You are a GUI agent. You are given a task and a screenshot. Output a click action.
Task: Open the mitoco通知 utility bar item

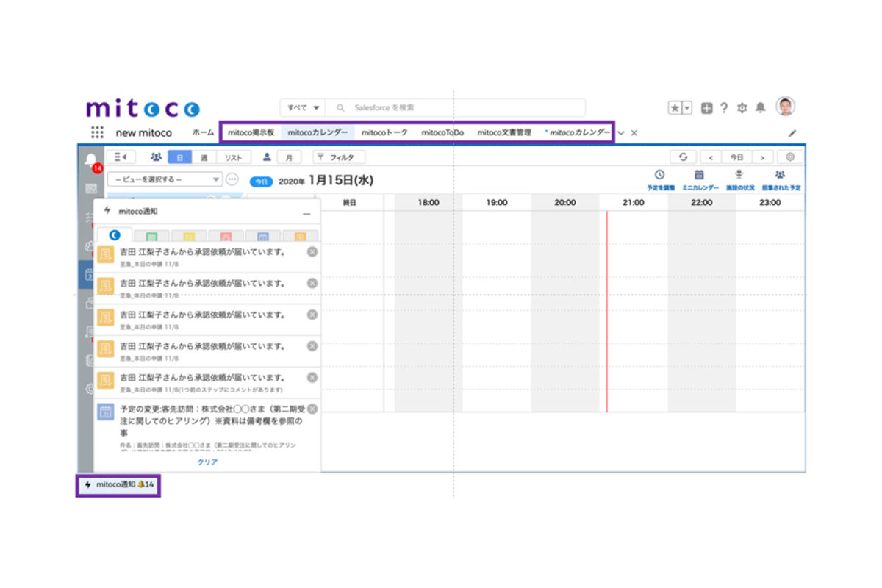(x=118, y=485)
